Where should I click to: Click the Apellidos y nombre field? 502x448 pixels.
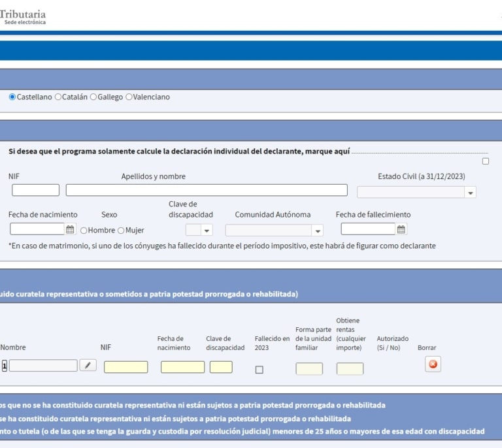207,190
